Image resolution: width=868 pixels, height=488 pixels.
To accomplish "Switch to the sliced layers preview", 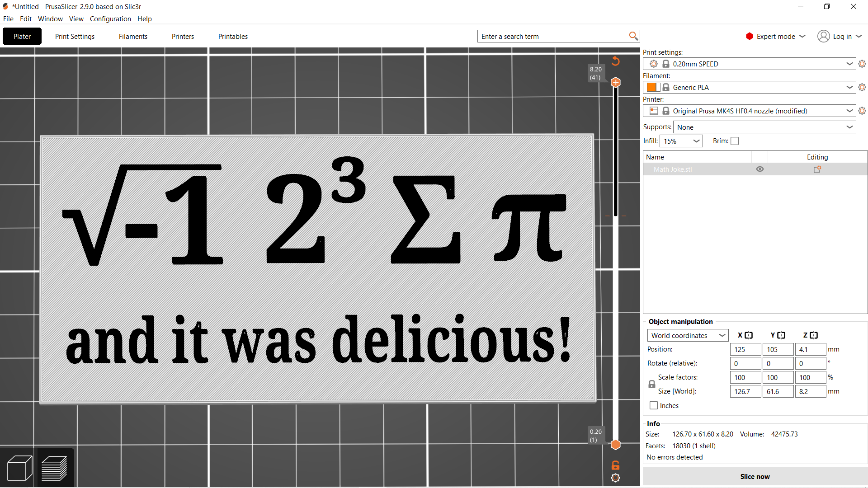I will click(55, 468).
